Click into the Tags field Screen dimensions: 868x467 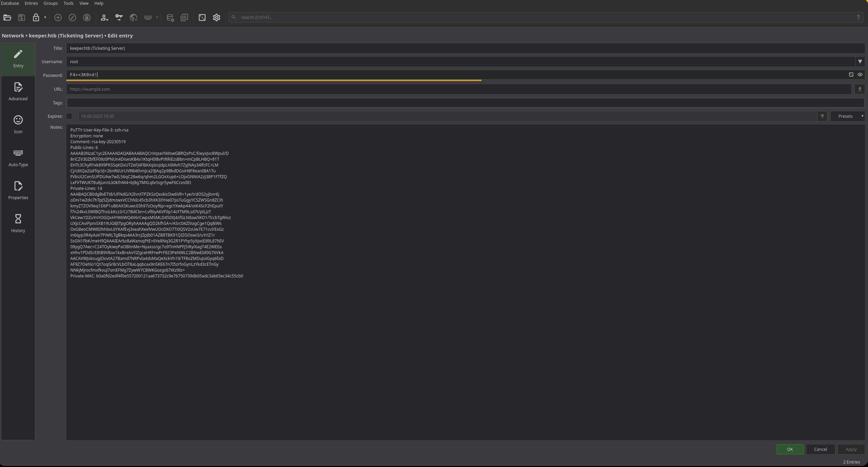click(x=465, y=103)
